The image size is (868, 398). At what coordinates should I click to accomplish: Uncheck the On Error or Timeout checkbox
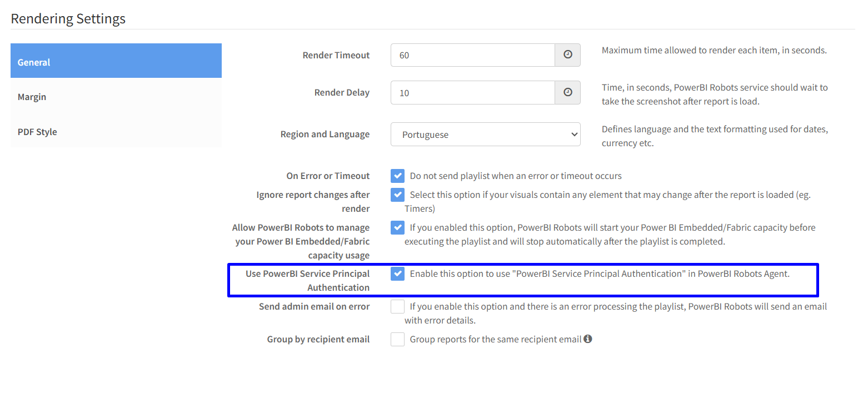(x=397, y=176)
